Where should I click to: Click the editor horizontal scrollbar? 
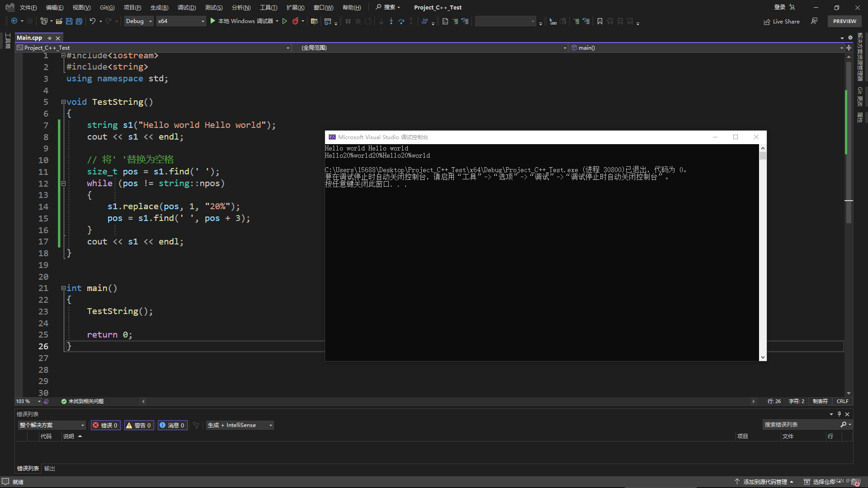point(448,401)
